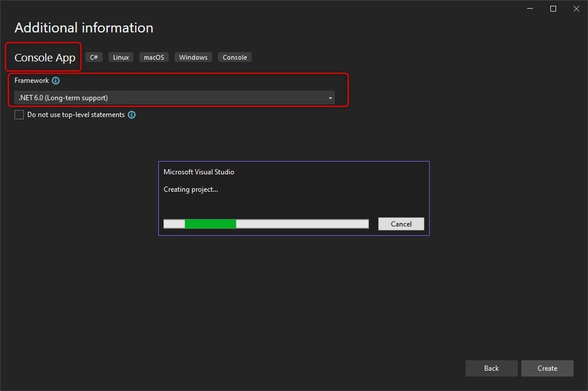Click the Additional information heading
This screenshot has height=391, width=588.
point(84,27)
